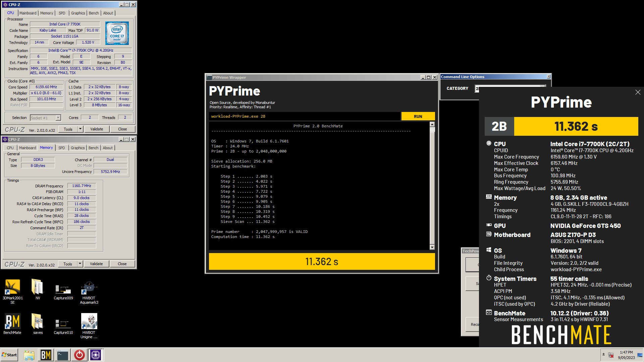Switch to BenchMate taskbar icon
The height and width of the screenshot is (362, 644).
pos(46,355)
